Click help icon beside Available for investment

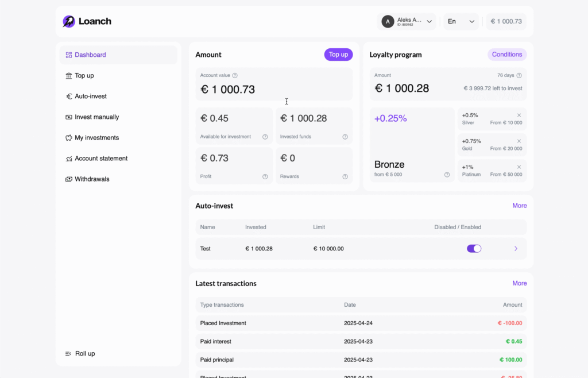(x=265, y=137)
